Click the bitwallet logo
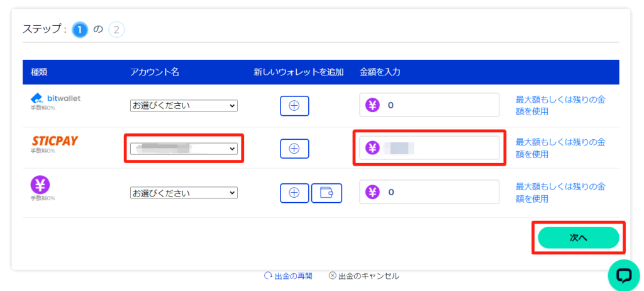Image resolution: width=644 pixels, height=291 pixels. [56, 98]
